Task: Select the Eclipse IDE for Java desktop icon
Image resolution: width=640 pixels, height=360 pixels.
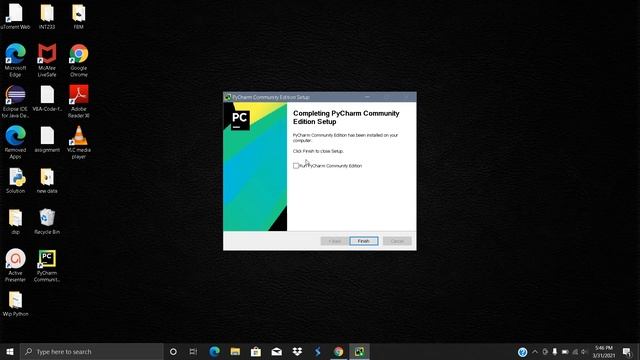Action: [x=15, y=102]
